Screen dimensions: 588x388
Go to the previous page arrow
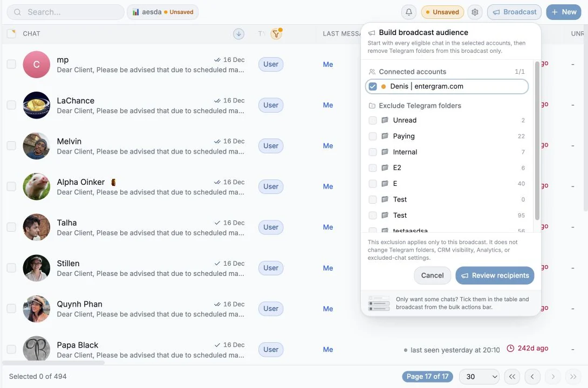point(532,377)
